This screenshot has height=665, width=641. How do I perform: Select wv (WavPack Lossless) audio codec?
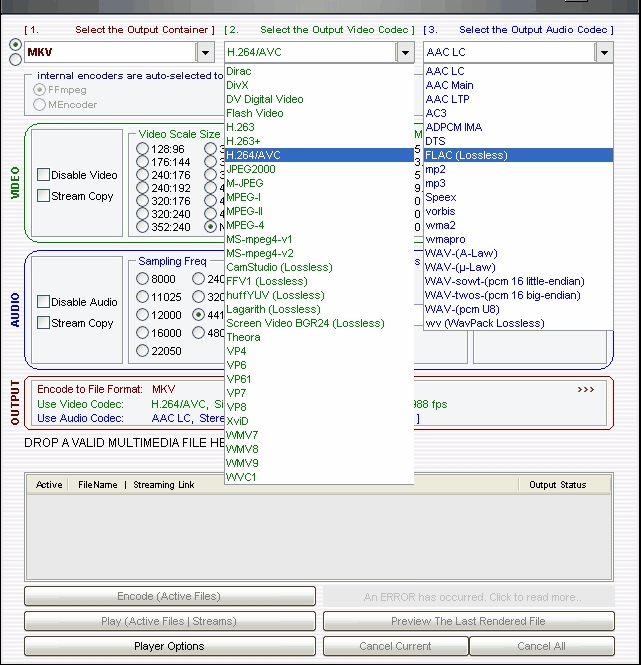(x=518, y=323)
